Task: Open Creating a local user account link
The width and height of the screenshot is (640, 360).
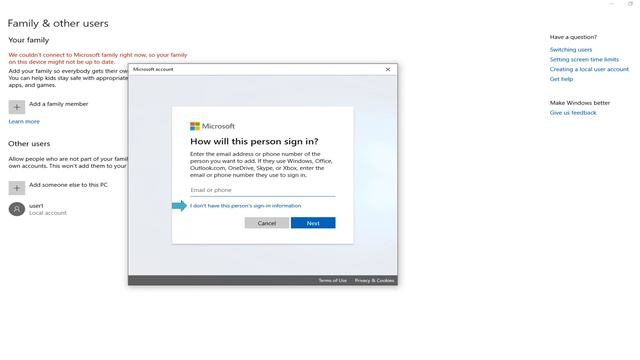Action: [x=589, y=69]
